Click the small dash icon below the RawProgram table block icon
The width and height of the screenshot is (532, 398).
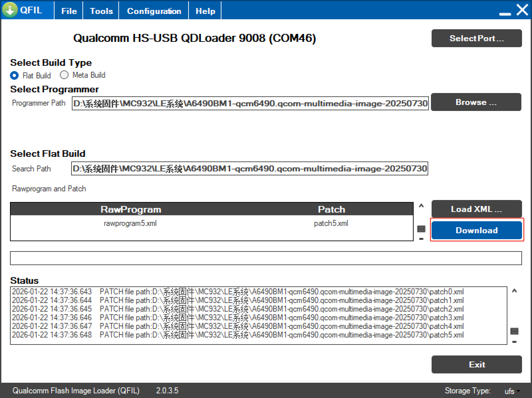[x=421, y=239]
